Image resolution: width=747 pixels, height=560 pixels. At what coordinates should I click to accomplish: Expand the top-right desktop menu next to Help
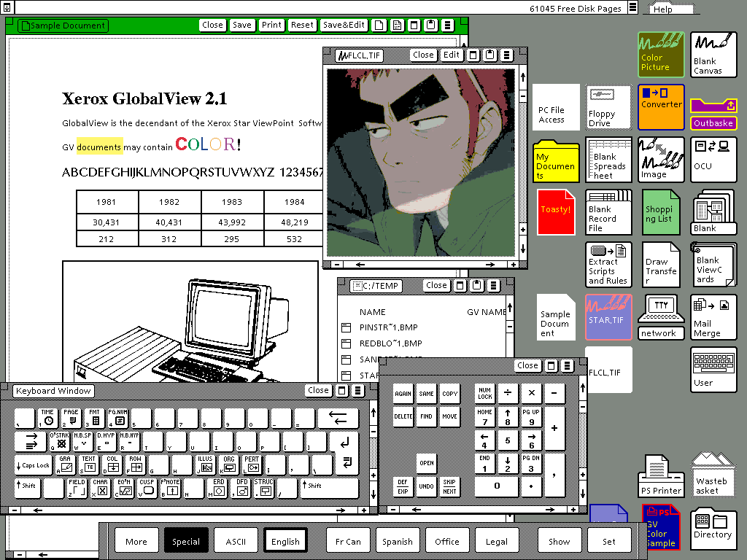tap(632, 8)
